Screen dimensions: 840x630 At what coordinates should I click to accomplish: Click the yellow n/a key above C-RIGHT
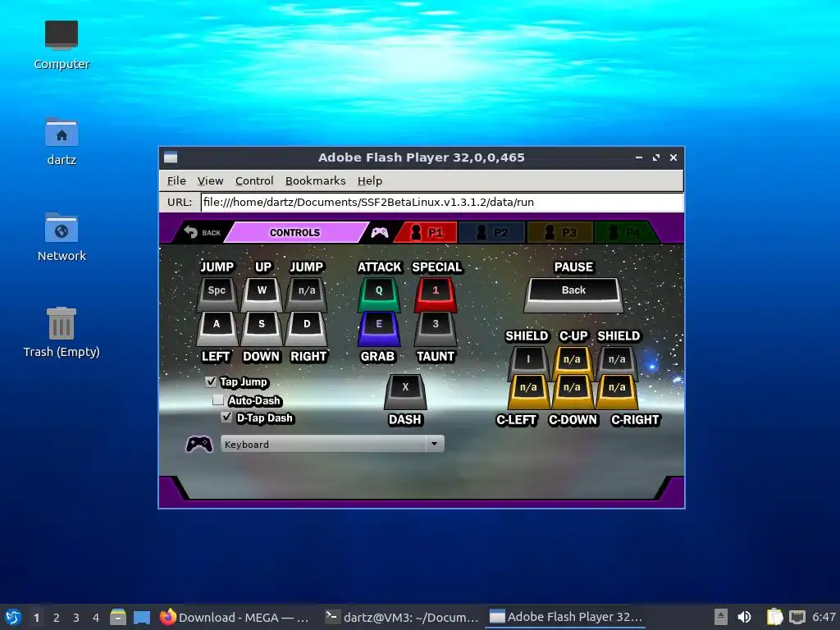tap(617, 391)
